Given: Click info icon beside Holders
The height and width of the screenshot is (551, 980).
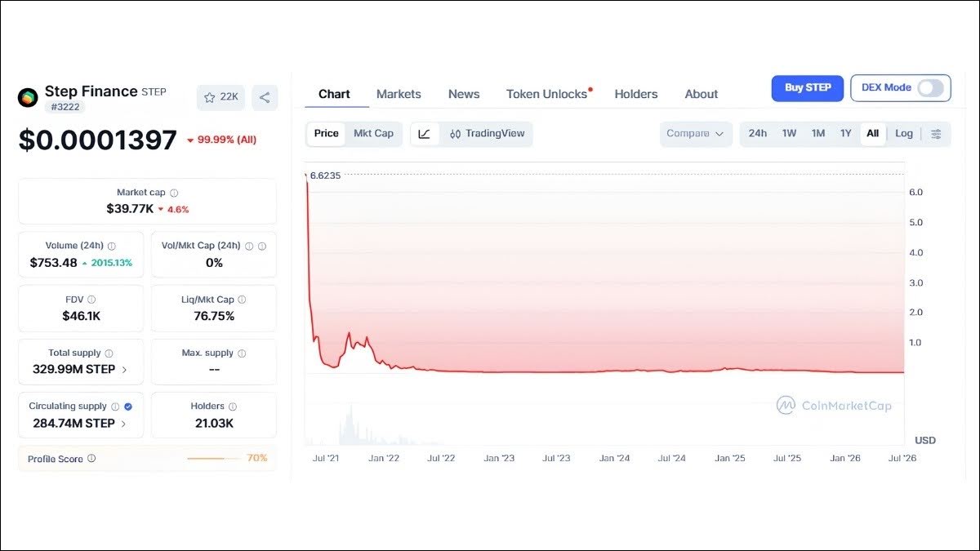Looking at the screenshot, I should [232, 407].
